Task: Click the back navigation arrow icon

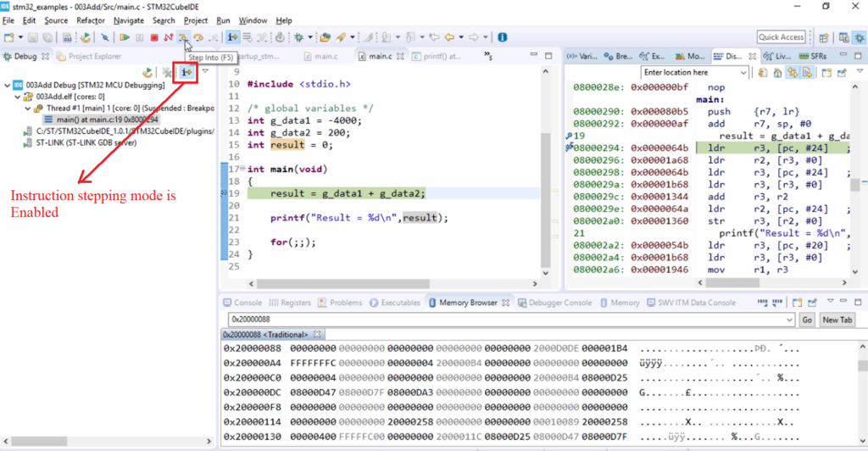Action: 449,37
